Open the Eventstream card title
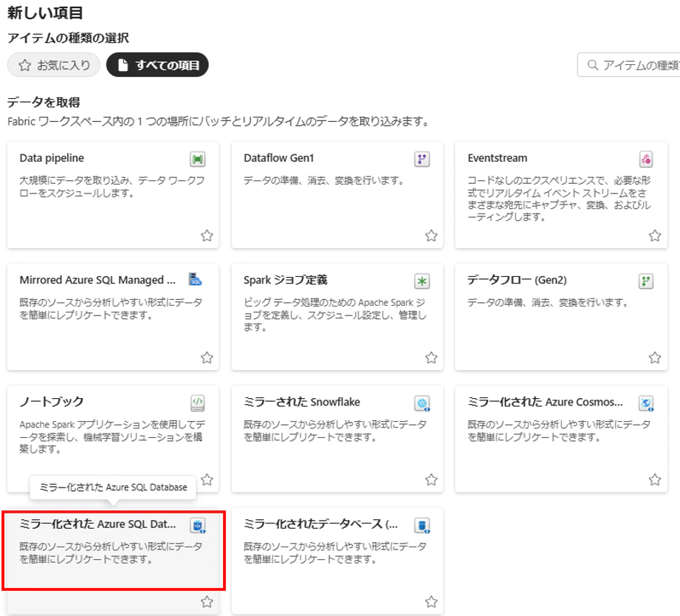Viewport: 680px width, 616px height. 498,158
